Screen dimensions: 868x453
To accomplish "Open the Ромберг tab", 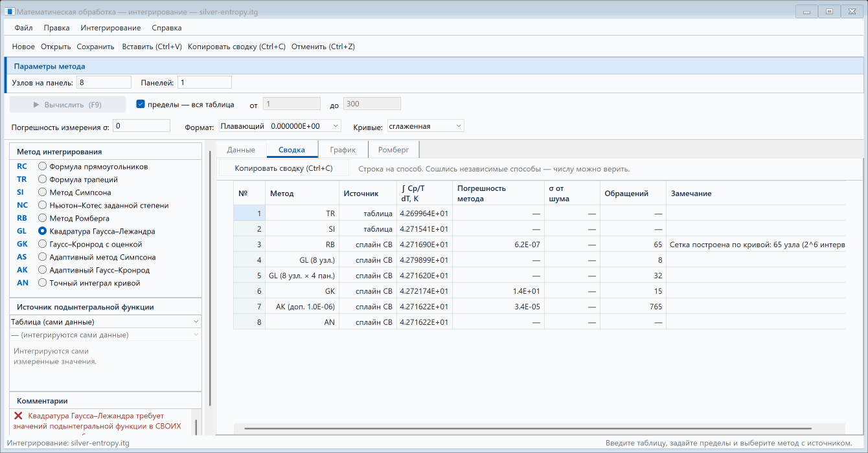I will [x=394, y=149].
